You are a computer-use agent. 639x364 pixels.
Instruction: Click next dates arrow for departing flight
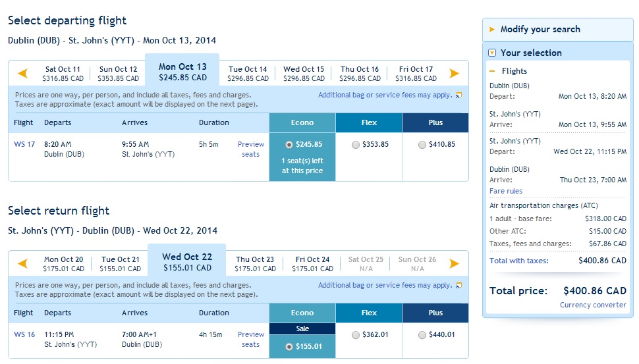(454, 74)
